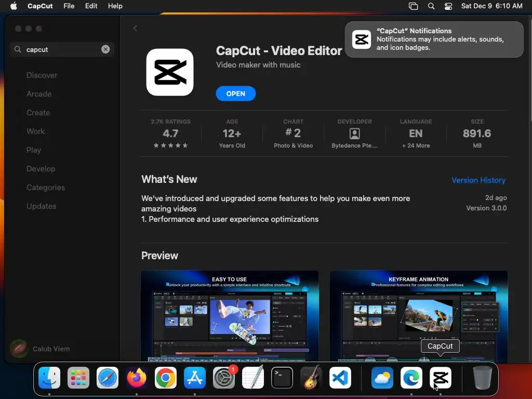Launch Terminal from the Dock
The width and height of the screenshot is (532, 399).
[x=282, y=378]
